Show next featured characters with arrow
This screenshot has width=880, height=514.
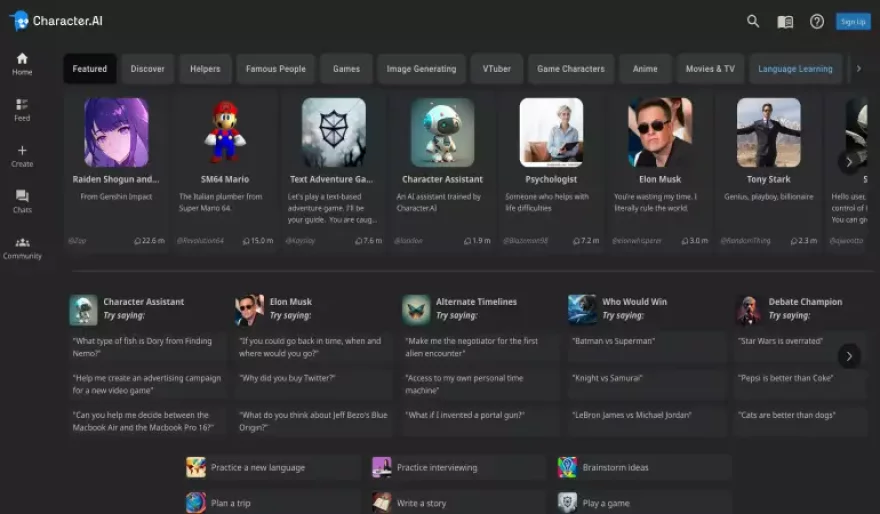849,162
